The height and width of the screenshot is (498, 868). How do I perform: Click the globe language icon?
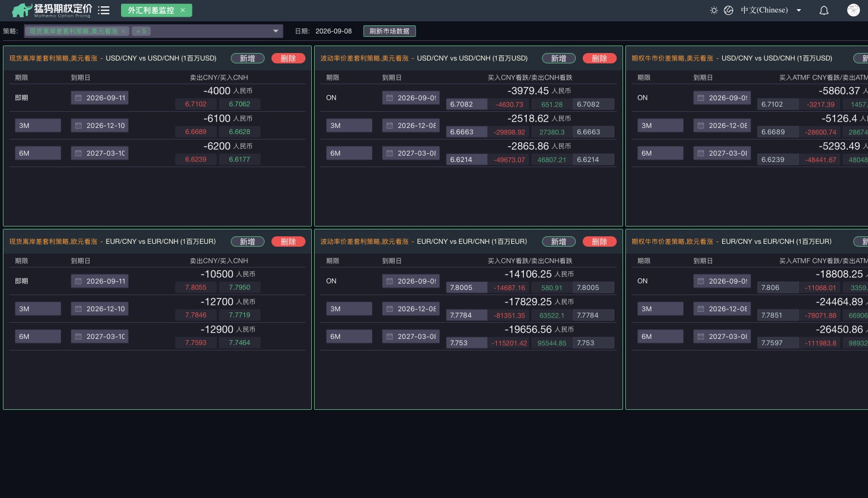(729, 10)
